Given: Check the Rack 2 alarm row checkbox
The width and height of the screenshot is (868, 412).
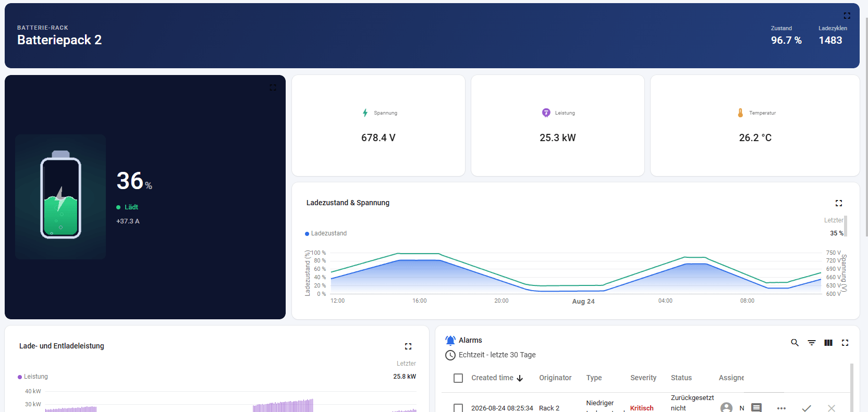Looking at the screenshot, I should pyautogui.click(x=458, y=408).
